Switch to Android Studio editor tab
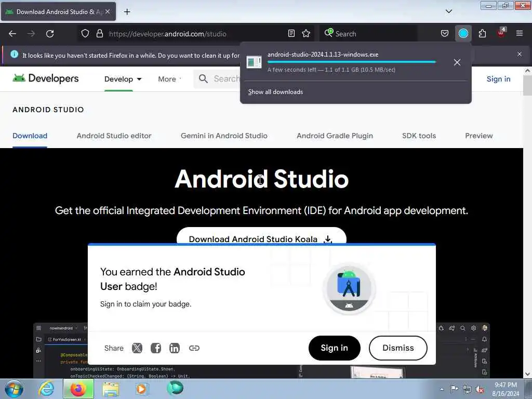The image size is (532, 399). tap(114, 136)
